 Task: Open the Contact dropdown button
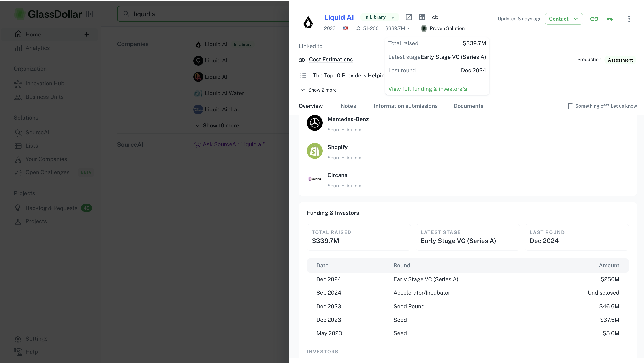point(563,19)
